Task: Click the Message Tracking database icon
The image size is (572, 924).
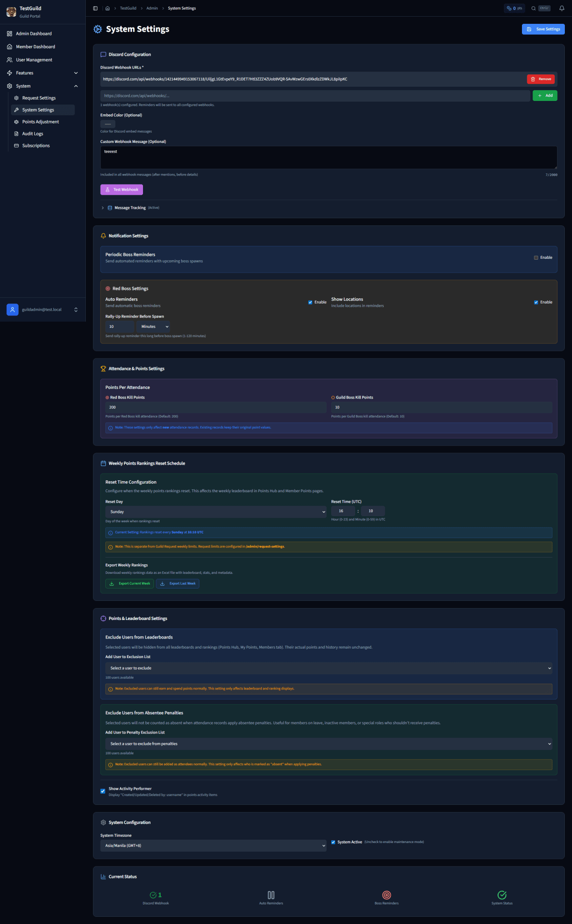Action: (x=110, y=208)
